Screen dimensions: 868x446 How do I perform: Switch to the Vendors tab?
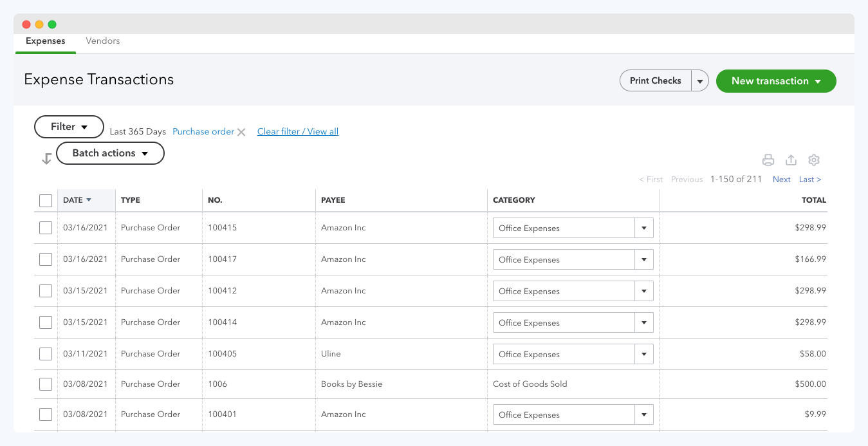point(102,41)
